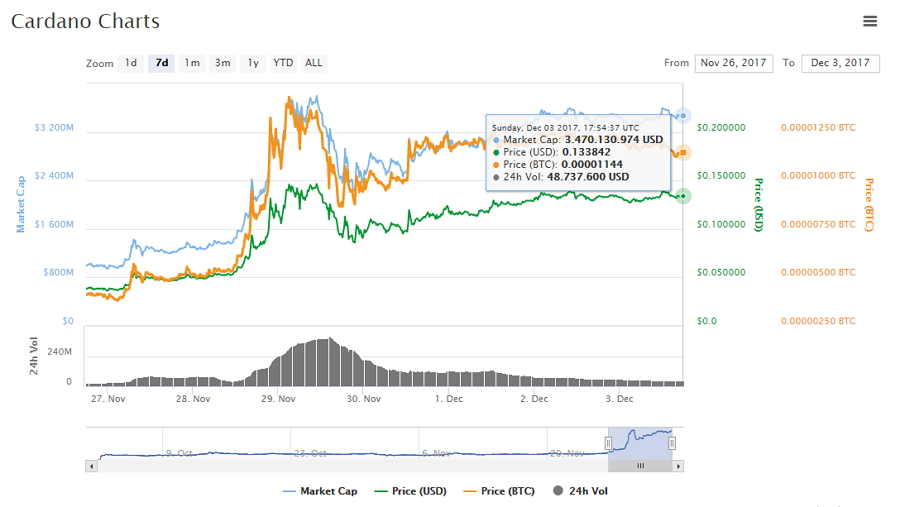Switch zoom to 1m
900x507 pixels.
pyautogui.click(x=192, y=63)
